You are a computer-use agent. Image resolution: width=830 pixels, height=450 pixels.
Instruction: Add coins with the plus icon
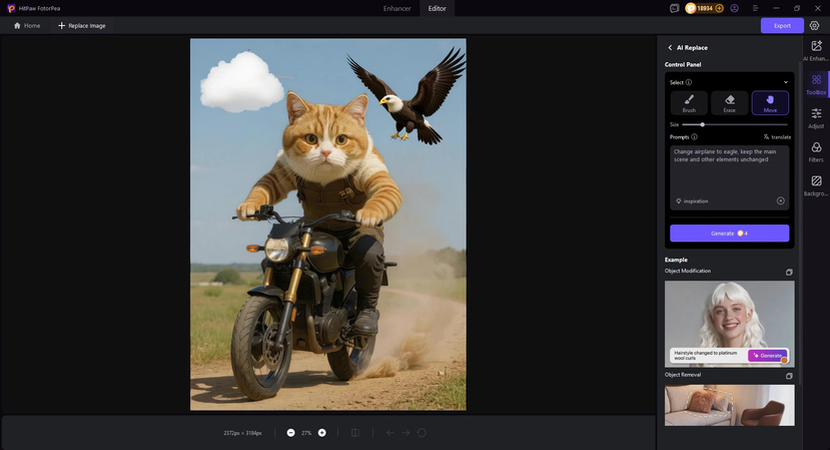click(719, 8)
